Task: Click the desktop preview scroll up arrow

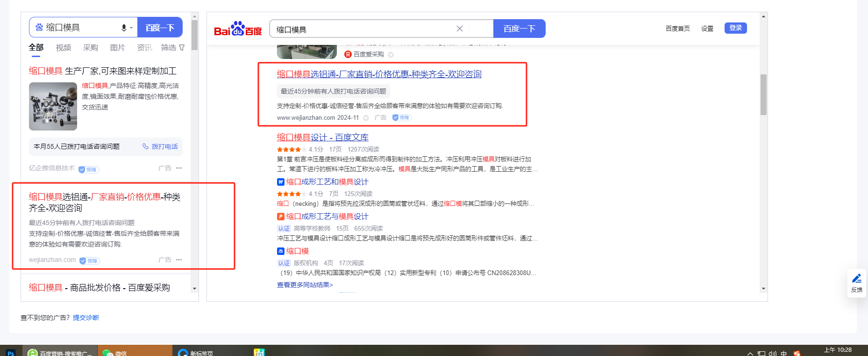Action: pyautogui.click(x=763, y=16)
